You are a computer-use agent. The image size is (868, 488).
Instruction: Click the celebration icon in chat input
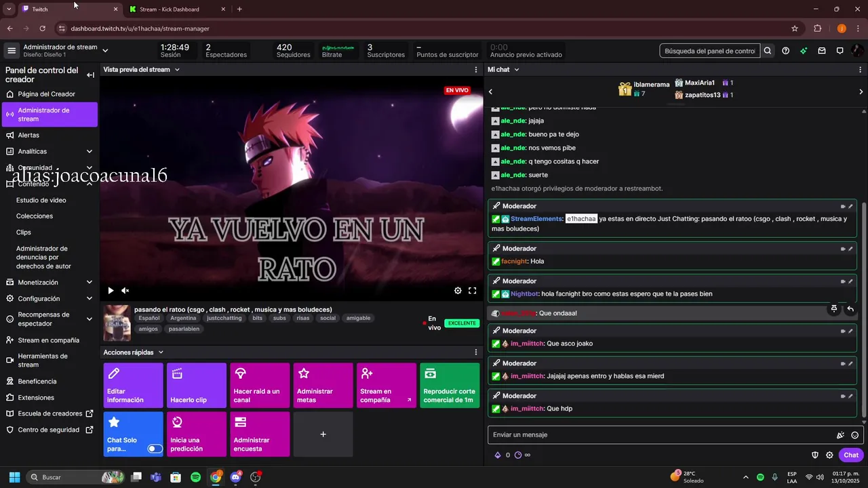point(840,435)
